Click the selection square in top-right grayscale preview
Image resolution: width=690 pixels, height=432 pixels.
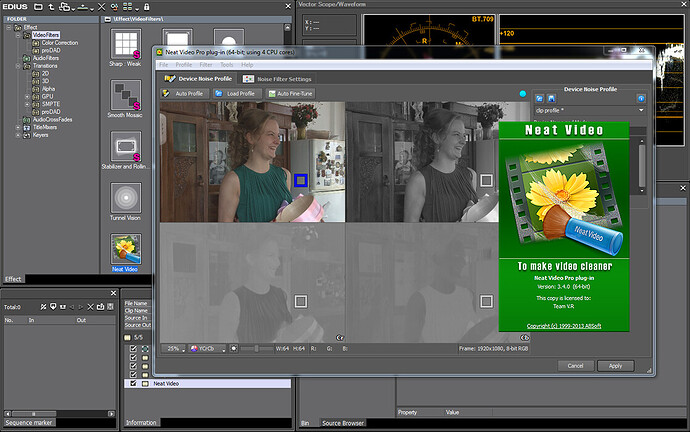pyautogui.click(x=486, y=180)
